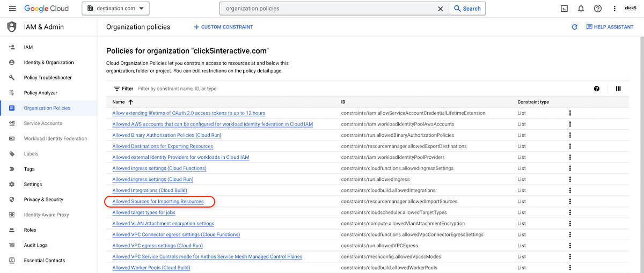Open actions menu for Allowed AWS accounts row

click(570, 124)
